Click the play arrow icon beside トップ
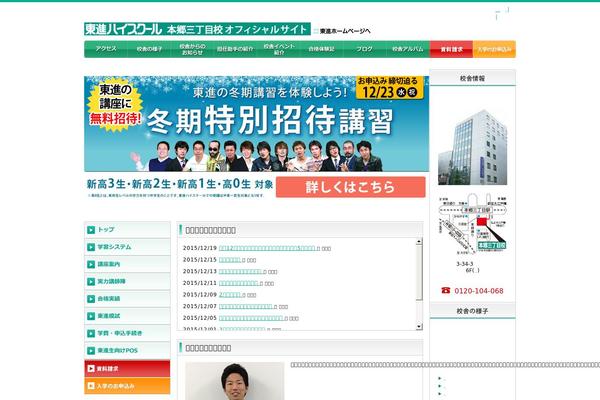Image resolution: width=600 pixels, height=400 pixels. pyautogui.click(x=91, y=230)
